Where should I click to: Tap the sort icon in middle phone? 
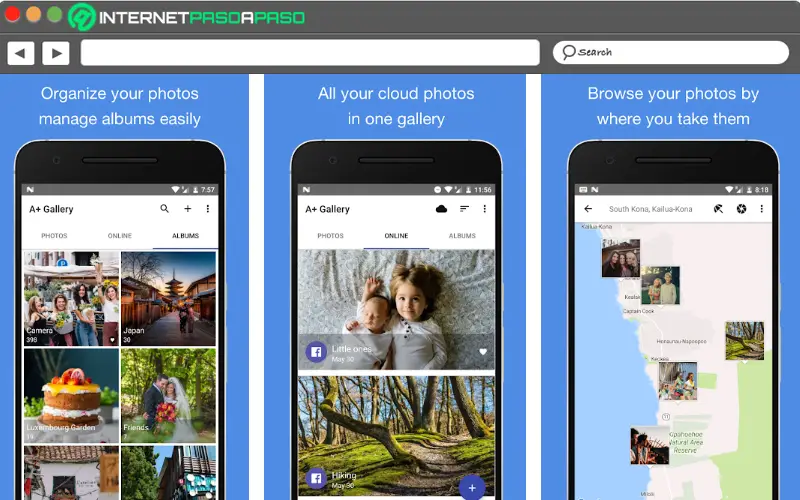(464, 209)
